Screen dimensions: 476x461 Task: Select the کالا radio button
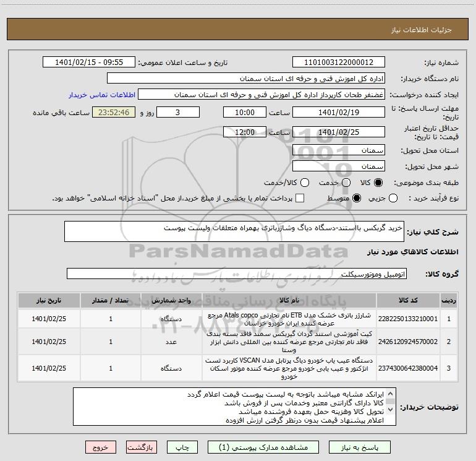(x=378, y=183)
